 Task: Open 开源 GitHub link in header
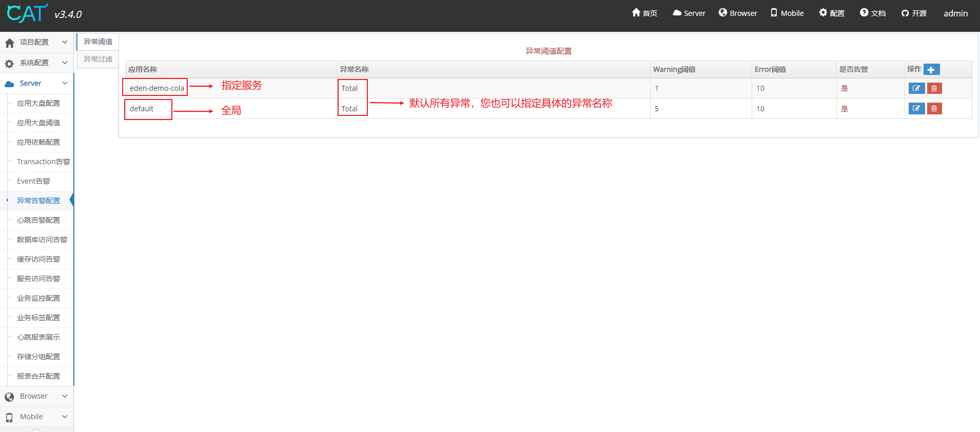coord(914,13)
